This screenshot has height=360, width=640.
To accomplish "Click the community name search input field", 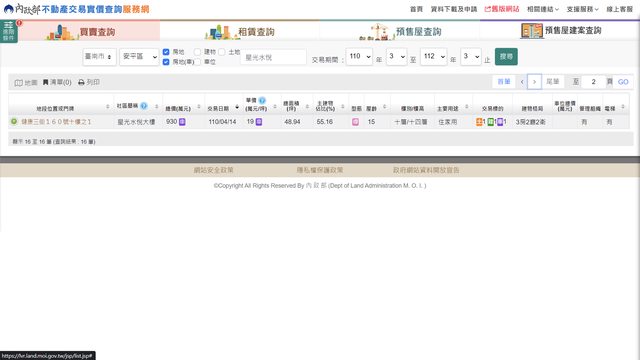I will (x=273, y=57).
